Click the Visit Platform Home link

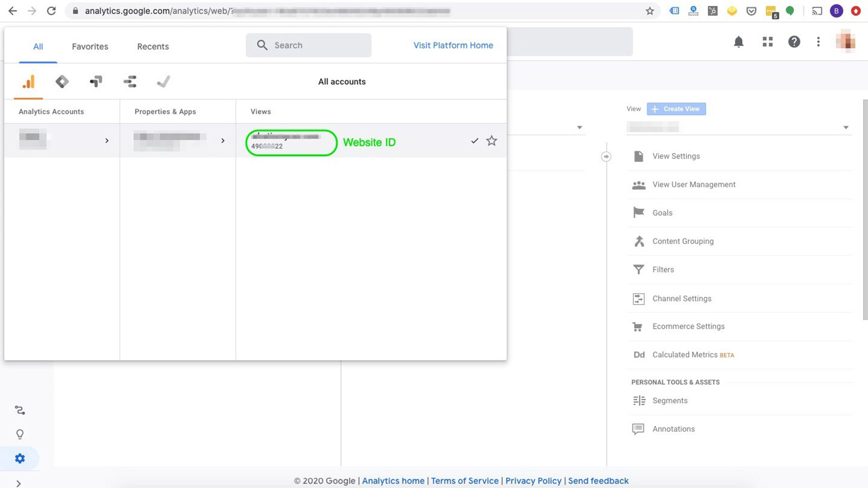pyautogui.click(x=453, y=45)
